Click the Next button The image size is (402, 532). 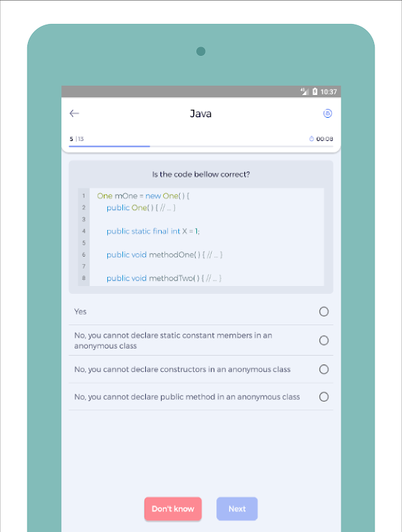pos(237,509)
